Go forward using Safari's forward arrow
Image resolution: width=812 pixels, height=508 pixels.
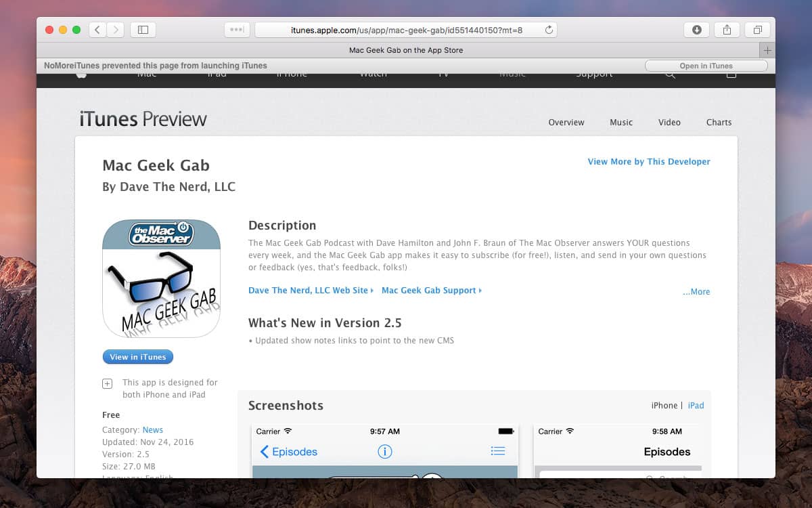coord(116,30)
